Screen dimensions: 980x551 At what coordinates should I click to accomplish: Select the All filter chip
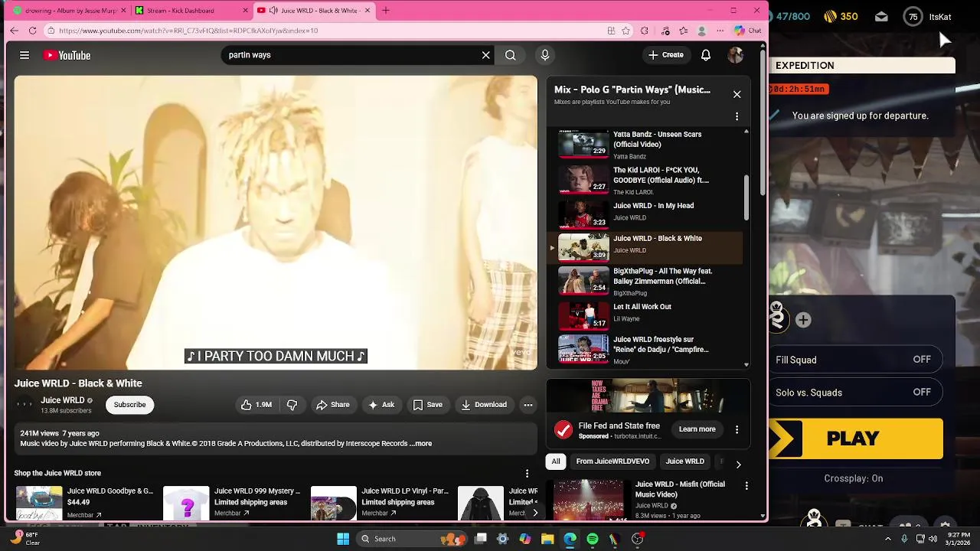556,461
